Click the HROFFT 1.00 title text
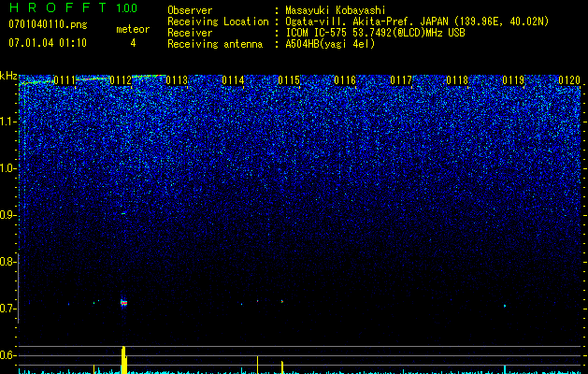This screenshot has height=374, width=588. [x=73, y=7]
